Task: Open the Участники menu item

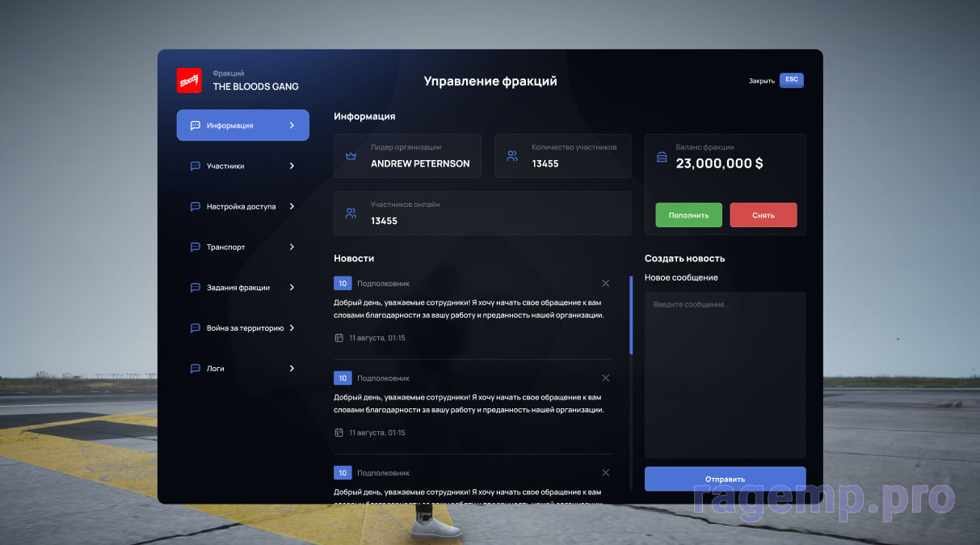Action: tap(243, 166)
